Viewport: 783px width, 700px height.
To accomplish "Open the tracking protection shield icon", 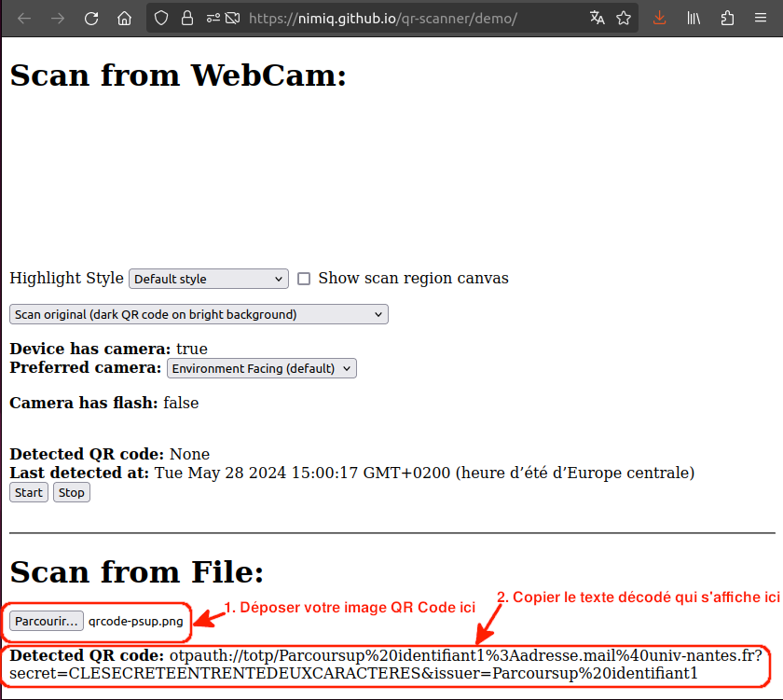I will click(x=161, y=19).
